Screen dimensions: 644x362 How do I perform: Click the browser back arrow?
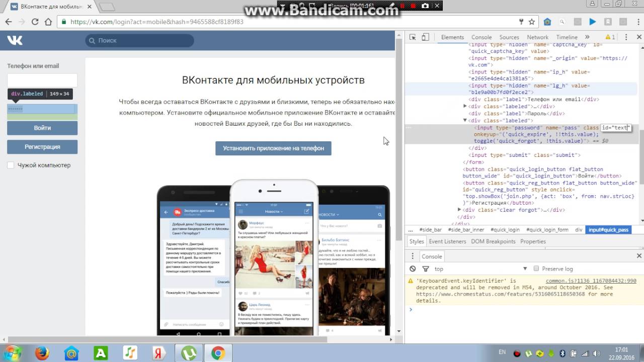click(8, 22)
